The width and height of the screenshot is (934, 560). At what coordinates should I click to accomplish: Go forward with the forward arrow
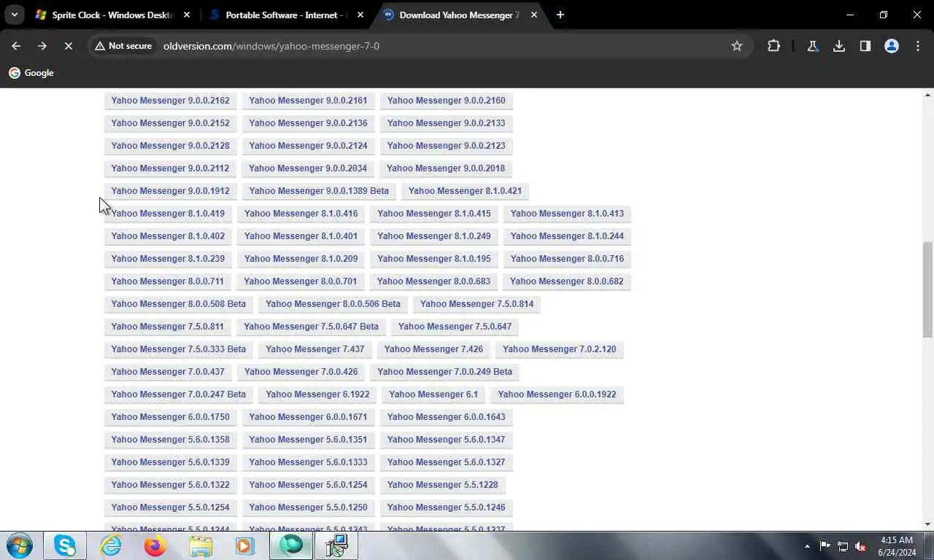point(42,46)
